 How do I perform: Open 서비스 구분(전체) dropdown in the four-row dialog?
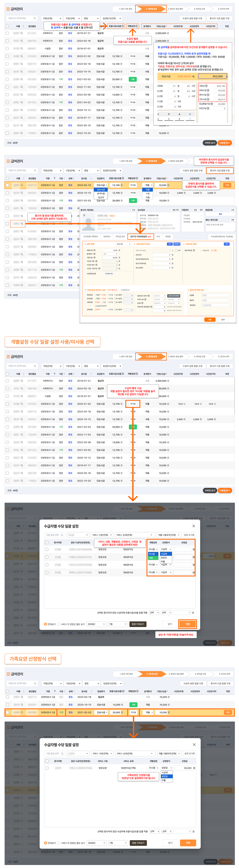click(x=102, y=535)
